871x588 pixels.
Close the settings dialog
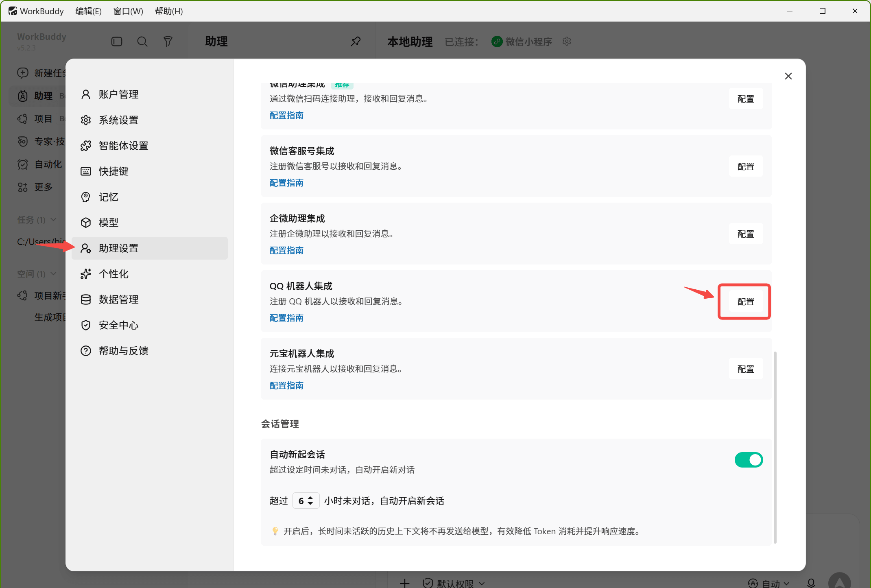pyautogui.click(x=788, y=76)
